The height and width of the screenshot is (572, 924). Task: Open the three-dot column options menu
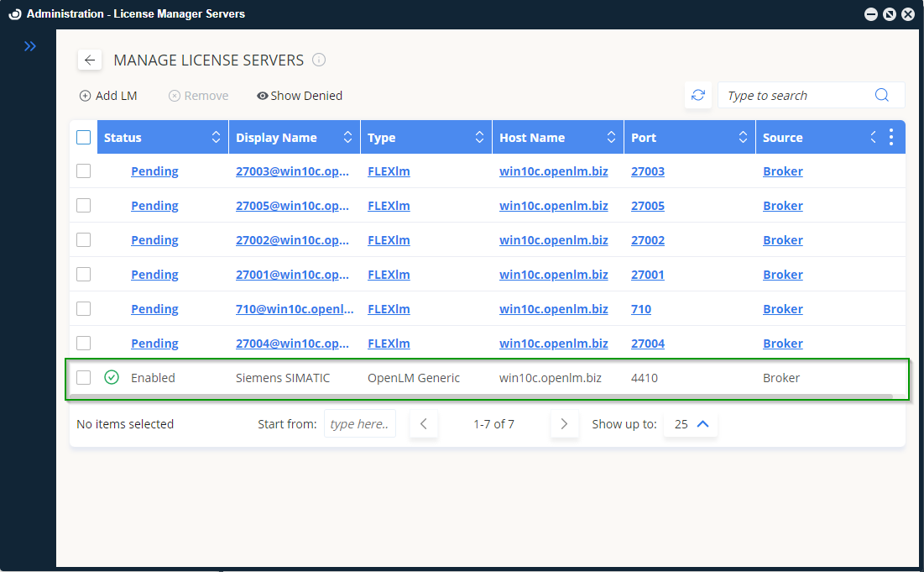pos(890,138)
